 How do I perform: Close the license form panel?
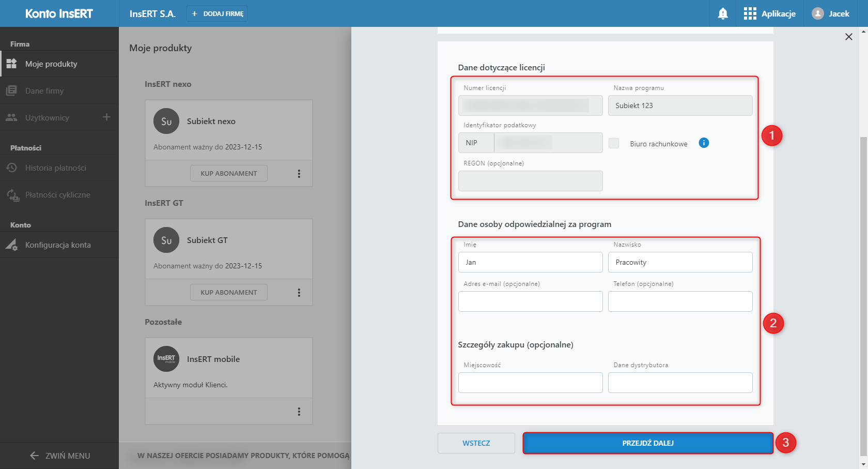(848, 37)
